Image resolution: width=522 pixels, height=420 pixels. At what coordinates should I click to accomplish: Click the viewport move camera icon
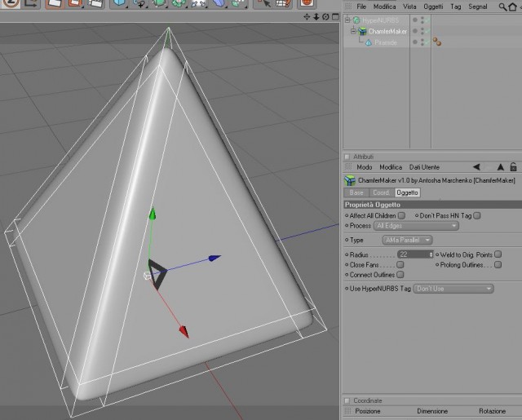click(307, 16)
